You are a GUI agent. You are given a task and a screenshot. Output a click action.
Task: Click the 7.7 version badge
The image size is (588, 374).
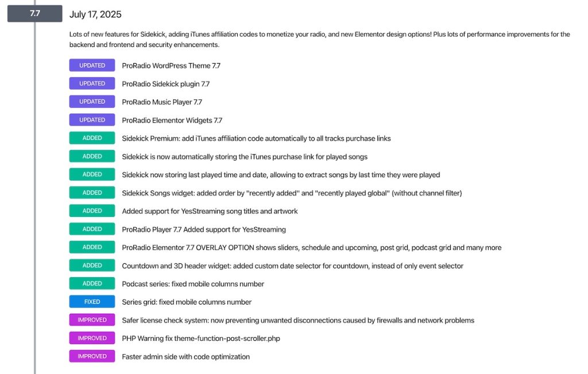[34, 14]
